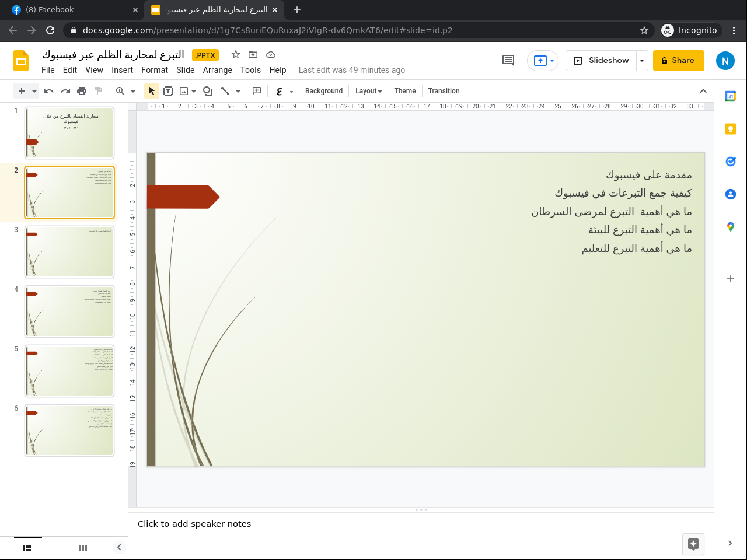This screenshot has width=747, height=560.
Task: Open the 'Last edit was 49 minutes ago' link
Action: [352, 70]
